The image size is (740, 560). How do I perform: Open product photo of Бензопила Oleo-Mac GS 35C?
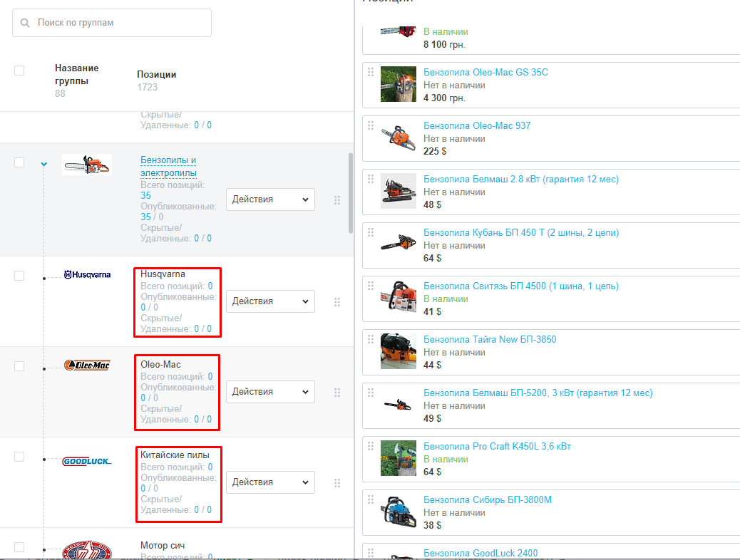399,84
